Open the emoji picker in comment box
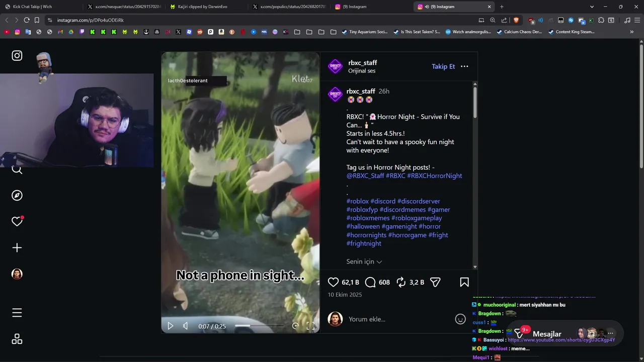The image size is (644, 362). coord(460,319)
